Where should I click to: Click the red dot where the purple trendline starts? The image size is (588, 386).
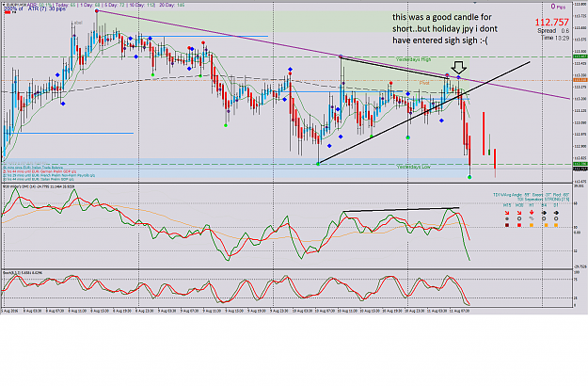click(x=97, y=11)
